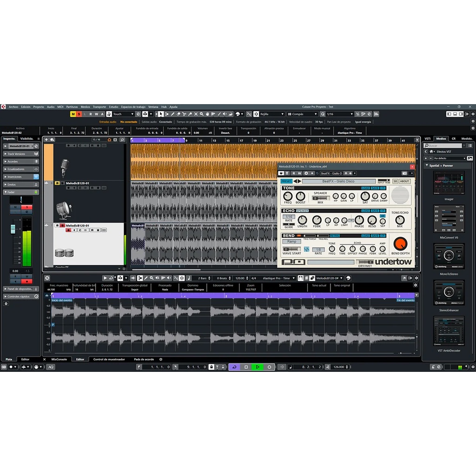Click the green transport Play button
The image size is (476, 476).
pos(258,367)
